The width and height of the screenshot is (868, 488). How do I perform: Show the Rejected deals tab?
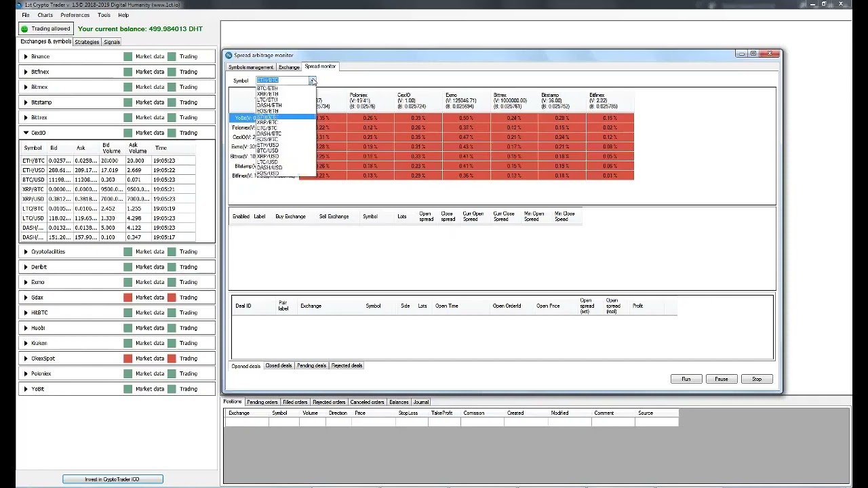click(x=347, y=365)
